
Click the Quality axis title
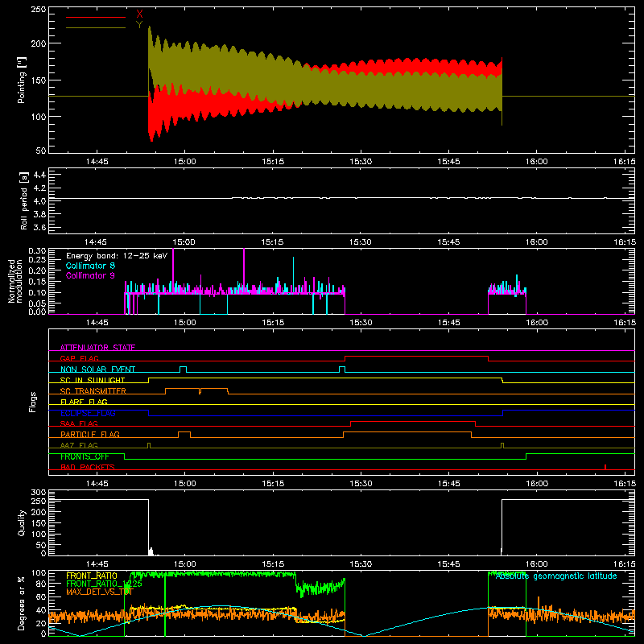tap(22, 522)
